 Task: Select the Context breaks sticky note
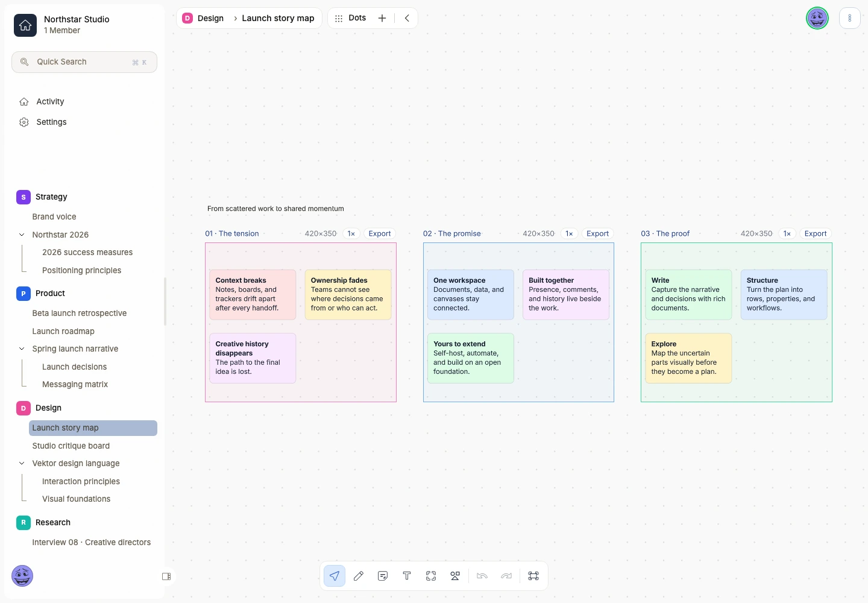(253, 294)
